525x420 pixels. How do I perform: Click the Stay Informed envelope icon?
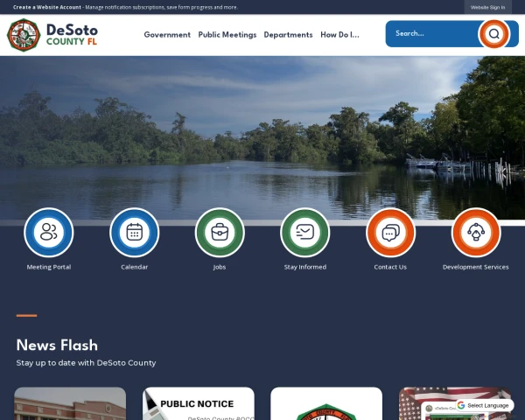click(305, 233)
